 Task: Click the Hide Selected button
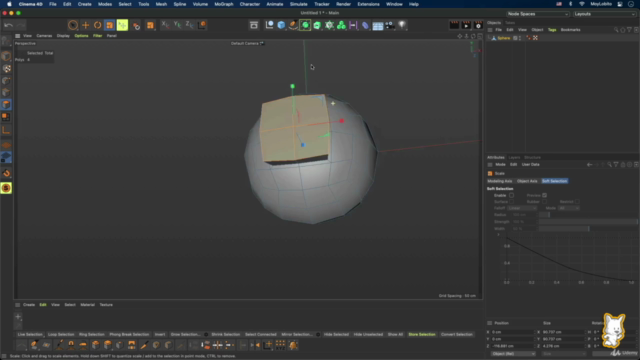336,334
